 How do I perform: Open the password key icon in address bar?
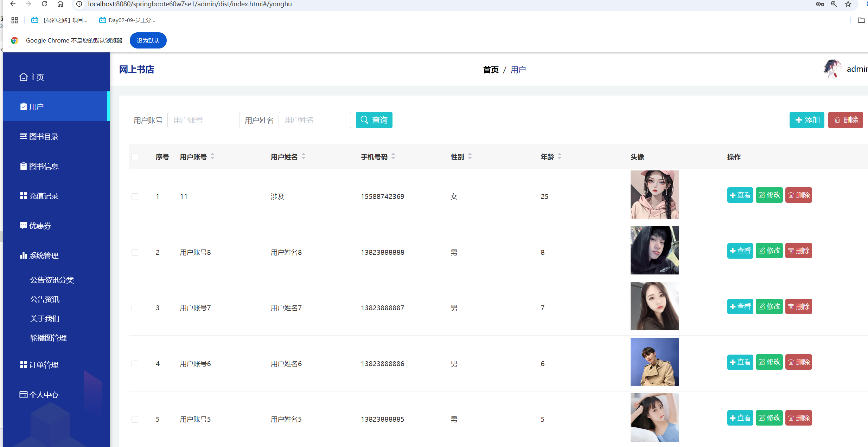[820, 4]
